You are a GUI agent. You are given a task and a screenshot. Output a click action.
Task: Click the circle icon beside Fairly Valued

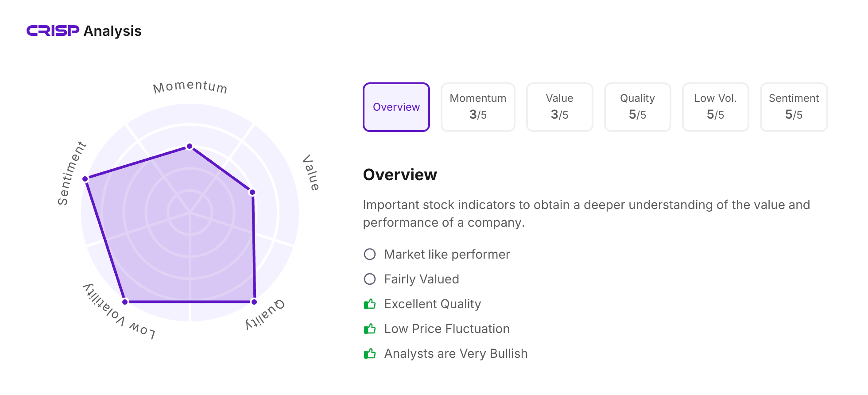369,279
